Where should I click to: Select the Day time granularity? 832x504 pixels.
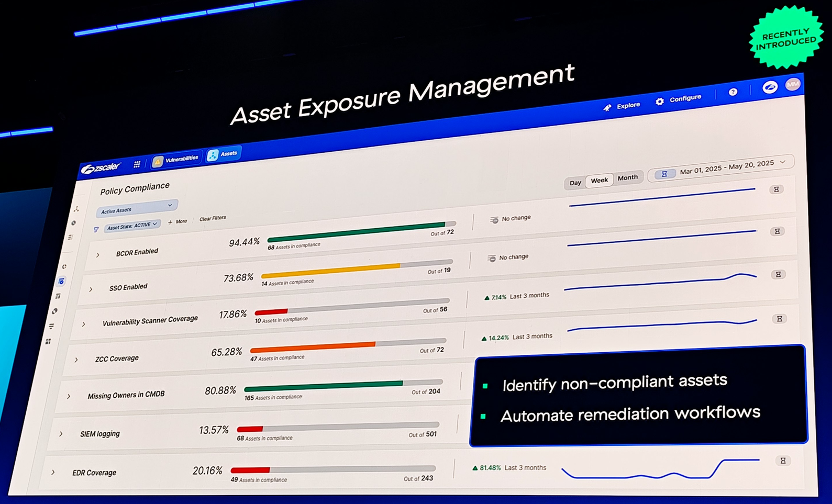(x=575, y=183)
